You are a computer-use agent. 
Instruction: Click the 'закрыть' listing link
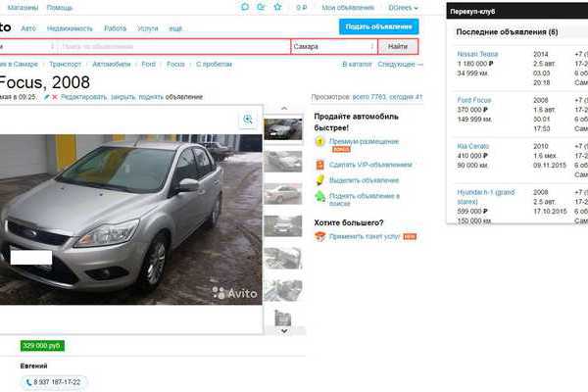(x=123, y=97)
